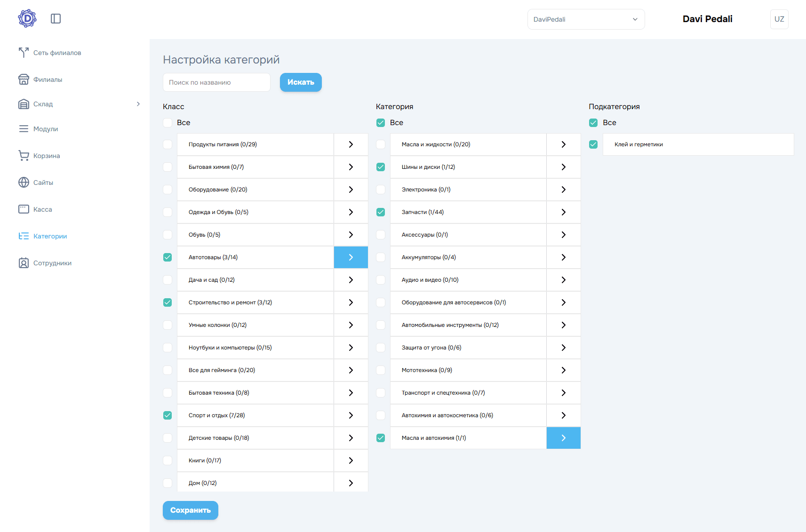Expand the Строительство и ремонт class arrow
This screenshot has width=806, height=532.
(x=351, y=302)
